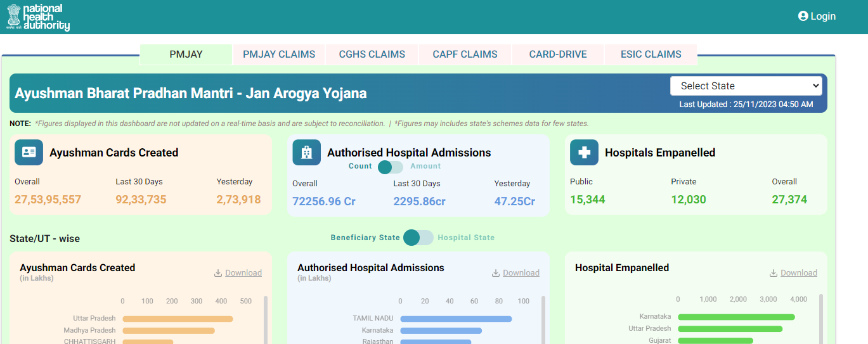Click the Uttar Pradesh bar in Ayushman Cards chart
The height and width of the screenshot is (344, 868).
(178, 319)
